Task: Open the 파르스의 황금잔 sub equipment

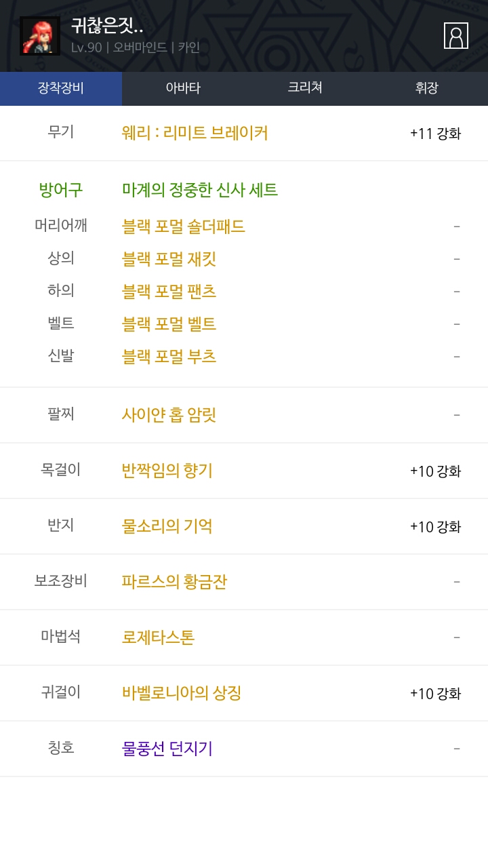Action: (x=174, y=582)
